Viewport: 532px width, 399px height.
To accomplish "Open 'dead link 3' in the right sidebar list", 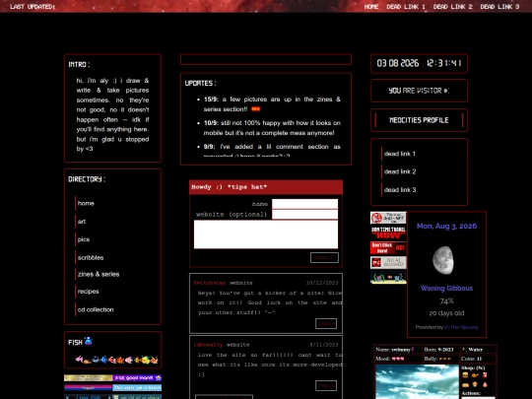I will (400, 190).
